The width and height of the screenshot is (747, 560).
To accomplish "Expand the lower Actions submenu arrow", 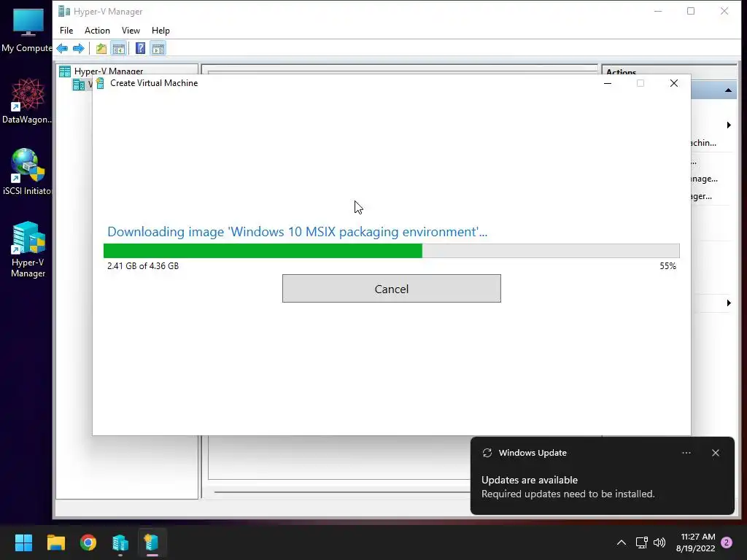I will tap(729, 303).
